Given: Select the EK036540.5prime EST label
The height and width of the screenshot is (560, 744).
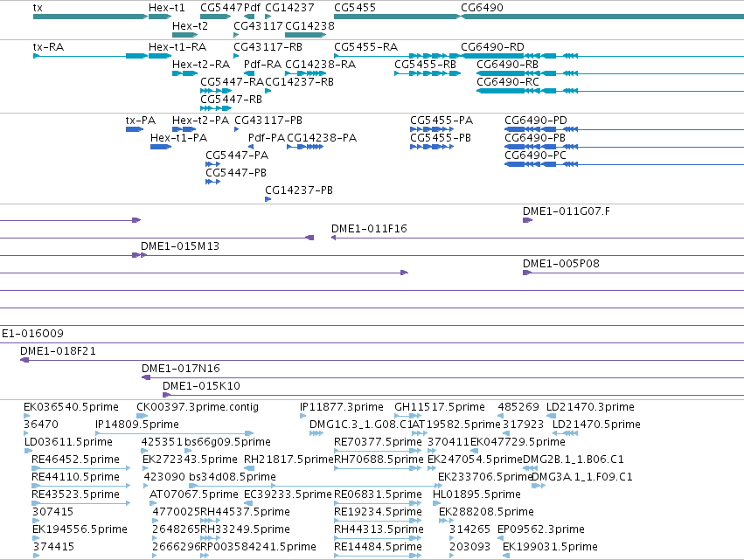Looking at the screenshot, I should [x=71, y=407].
